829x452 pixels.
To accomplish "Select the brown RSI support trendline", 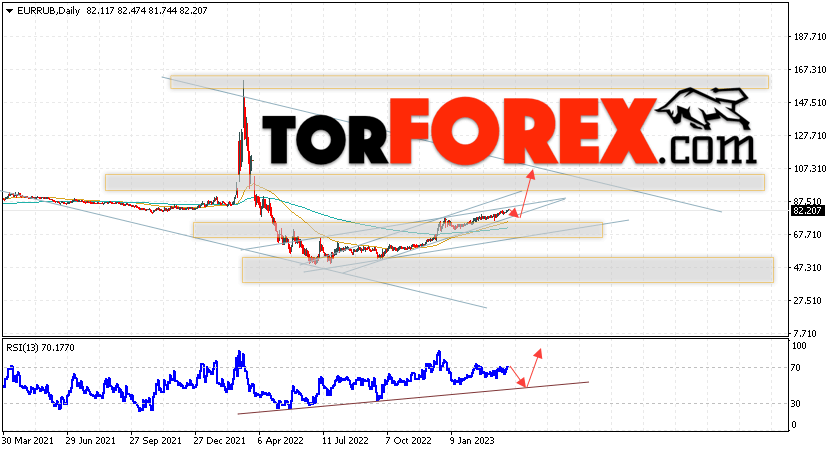I will pos(413,398).
